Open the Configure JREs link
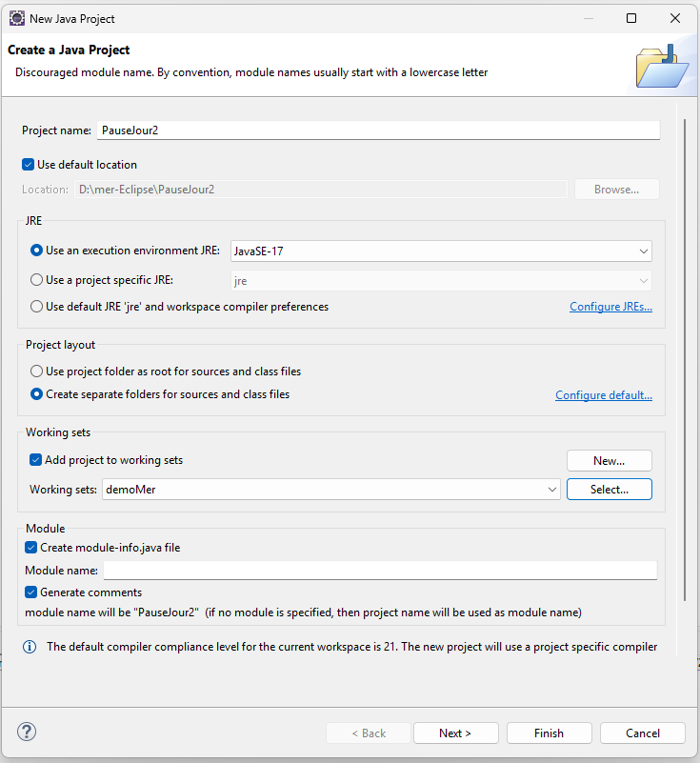 click(610, 307)
